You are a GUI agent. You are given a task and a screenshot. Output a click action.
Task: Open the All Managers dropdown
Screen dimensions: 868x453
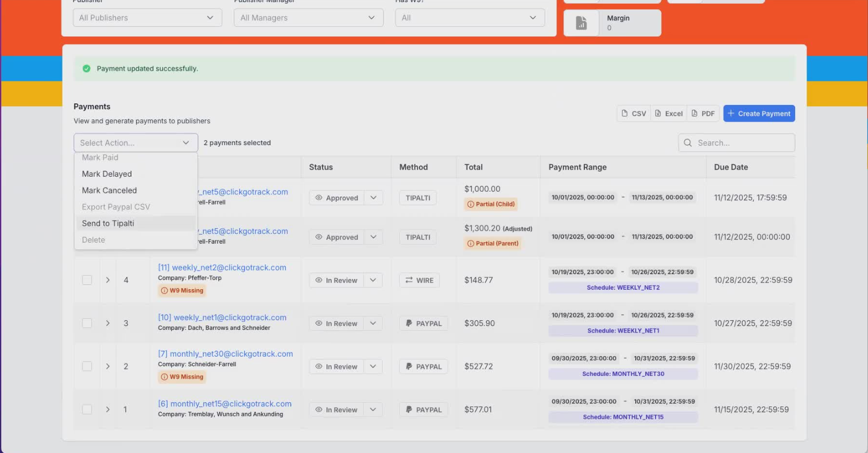[x=308, y=18]
